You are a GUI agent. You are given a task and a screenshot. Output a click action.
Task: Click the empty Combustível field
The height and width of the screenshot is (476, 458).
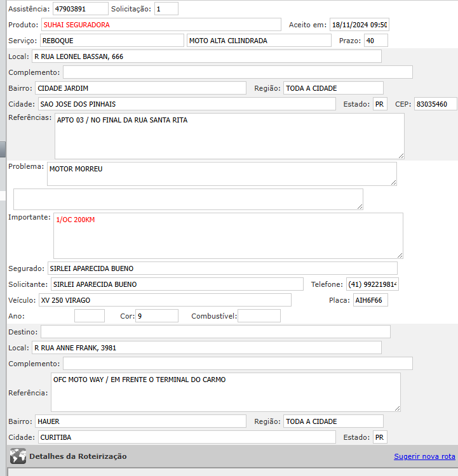point(259,316)
